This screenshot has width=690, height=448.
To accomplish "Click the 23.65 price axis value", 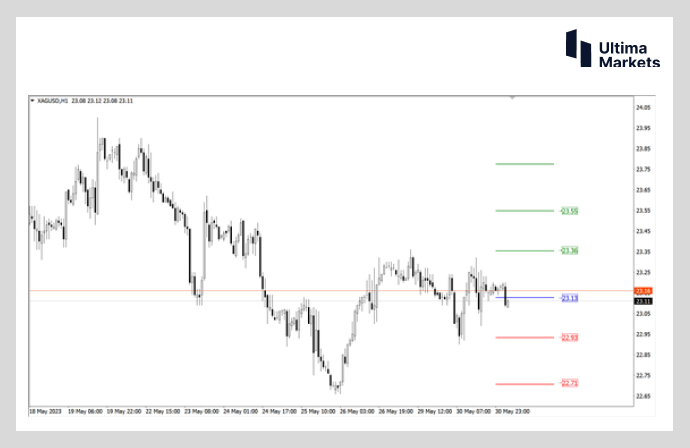I will [x=643, y=190].
